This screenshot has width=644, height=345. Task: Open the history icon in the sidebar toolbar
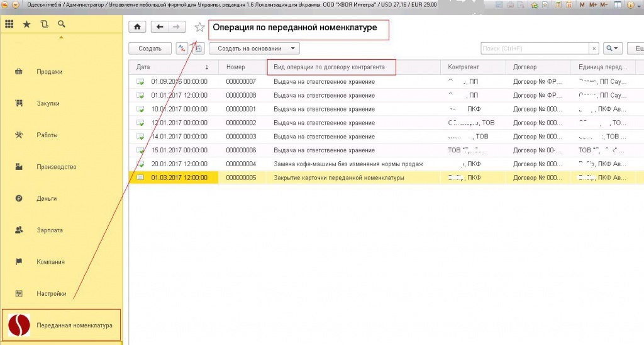click(x=45, y=25)
